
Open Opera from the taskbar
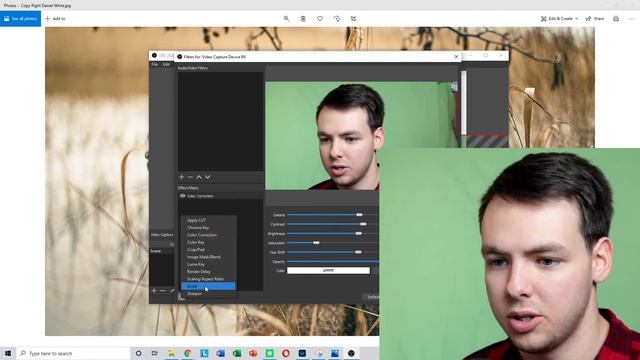click(286, 353)
